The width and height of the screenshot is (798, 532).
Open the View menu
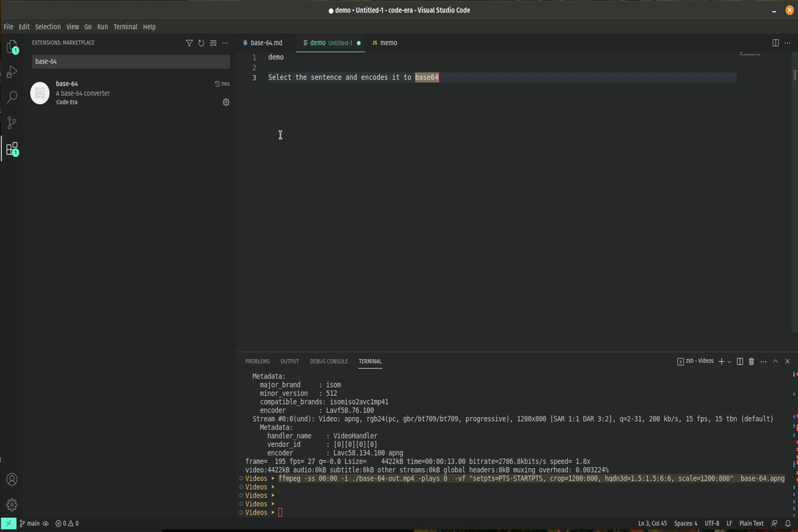pyautogui.click(x=72, y=27)
